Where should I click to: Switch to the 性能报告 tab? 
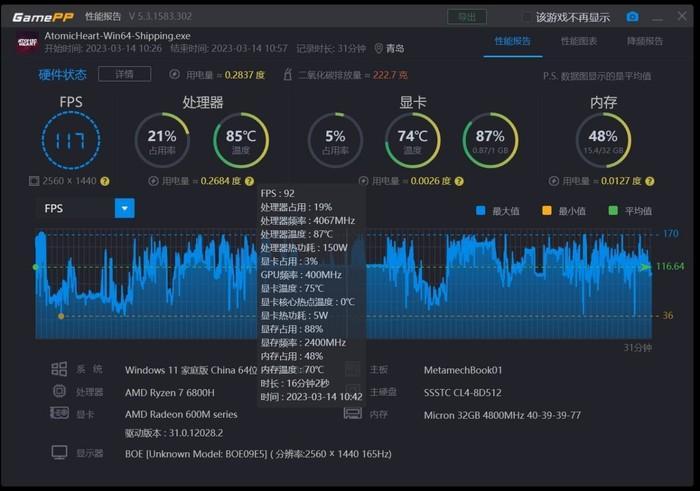(x=512, y=42)
